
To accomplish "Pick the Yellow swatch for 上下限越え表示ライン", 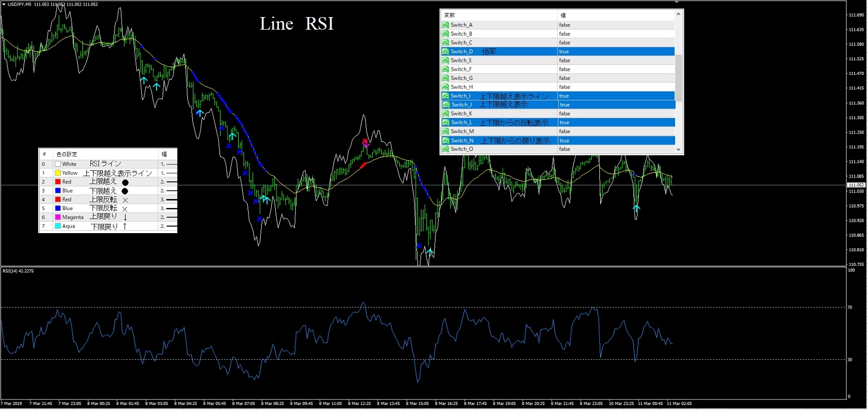I will 58,173.
